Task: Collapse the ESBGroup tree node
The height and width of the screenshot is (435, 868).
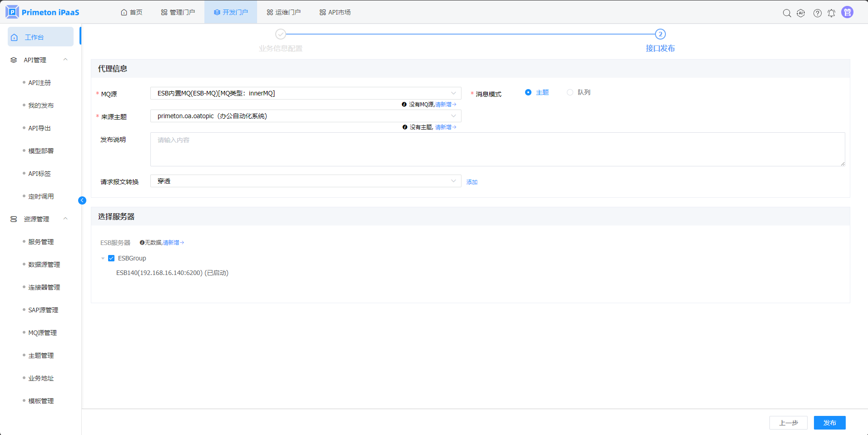Action: (x=103, y=258)
